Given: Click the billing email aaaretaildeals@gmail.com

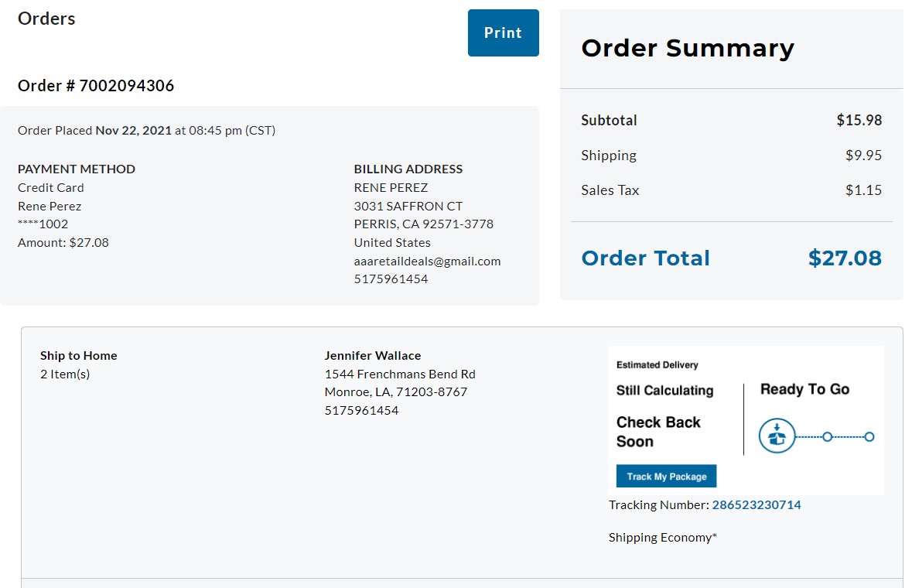Looking at the screenshot, I should [x=428, y=262].
